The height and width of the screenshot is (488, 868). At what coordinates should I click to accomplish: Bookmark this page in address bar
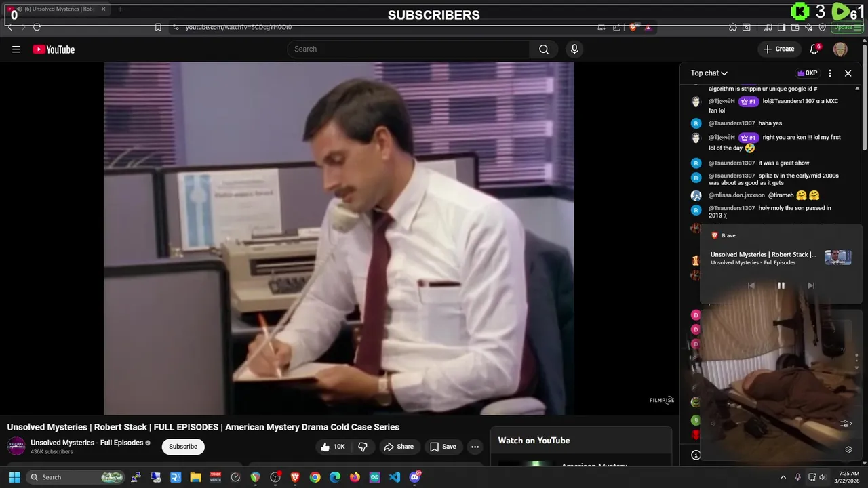pyautogui.click(x=158, y=27)
